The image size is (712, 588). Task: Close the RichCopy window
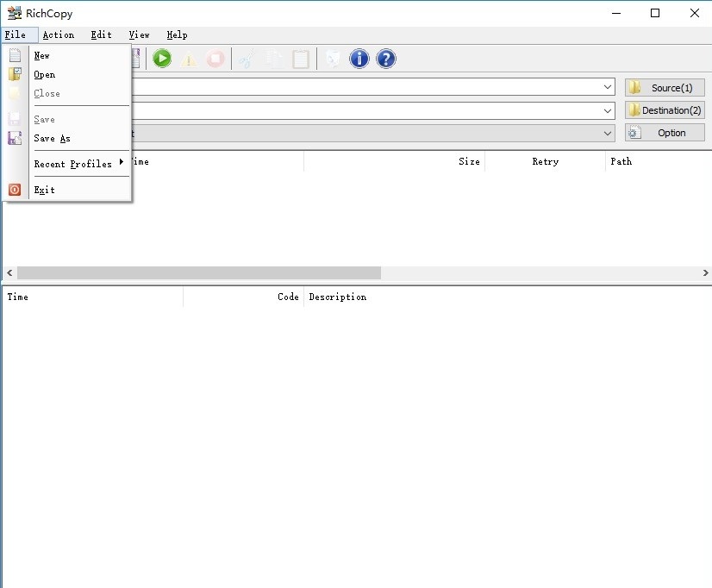coord(694,13)
